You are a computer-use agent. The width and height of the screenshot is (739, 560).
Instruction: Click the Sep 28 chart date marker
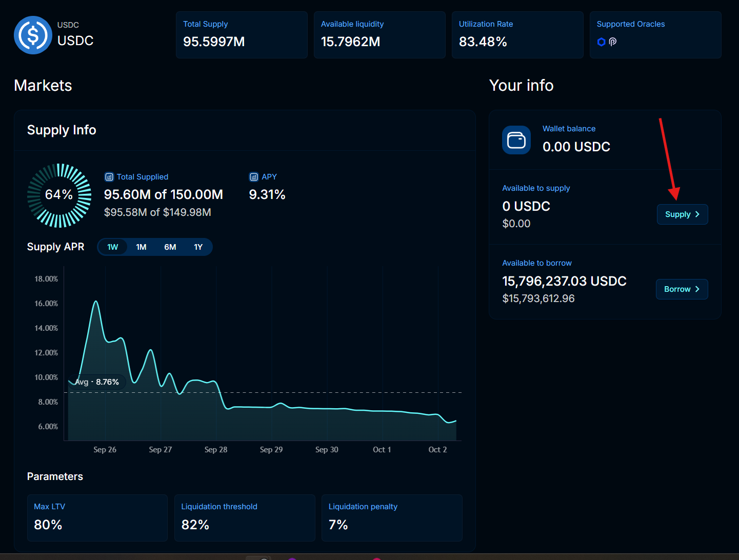click(x=216, y=450)
